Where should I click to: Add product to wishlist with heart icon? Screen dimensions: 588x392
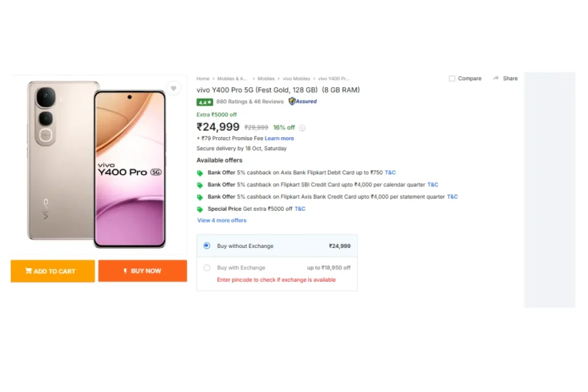[x=173, y=88]
